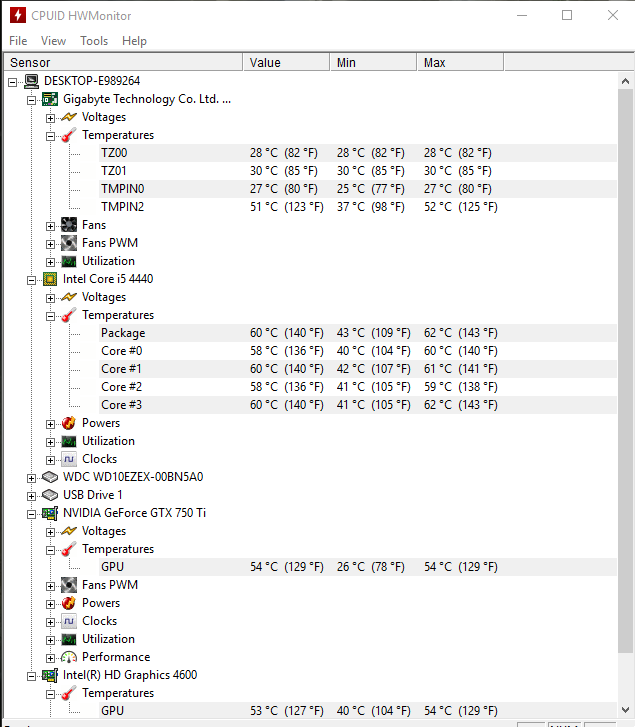This screenshot has width=635, height=727.
Task: Expand Intel Core i5 Powers node
Action: [50, 425]
